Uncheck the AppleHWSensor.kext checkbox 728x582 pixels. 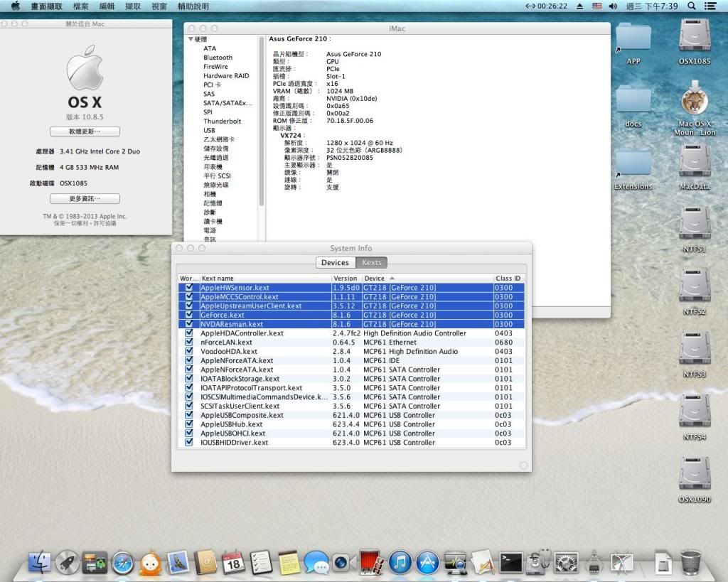point(189,287)
